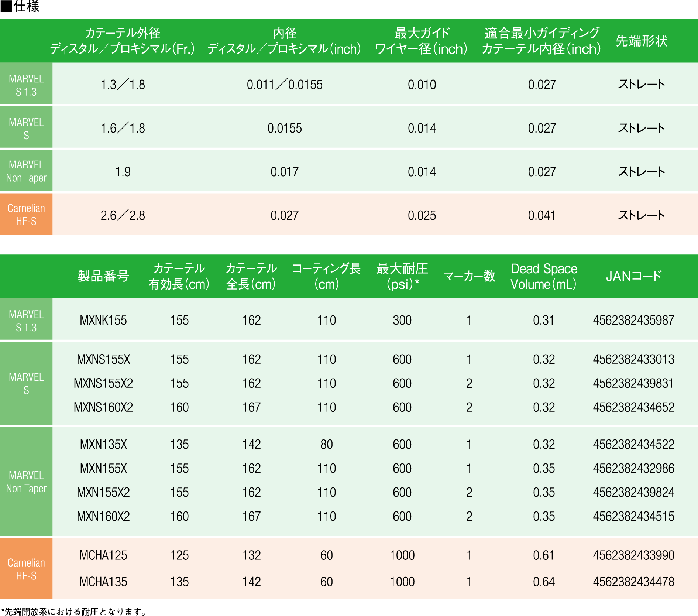Click JAN code '4562382434522'
The width and height of the screenshot is (698, 616).
click(634, 444)
